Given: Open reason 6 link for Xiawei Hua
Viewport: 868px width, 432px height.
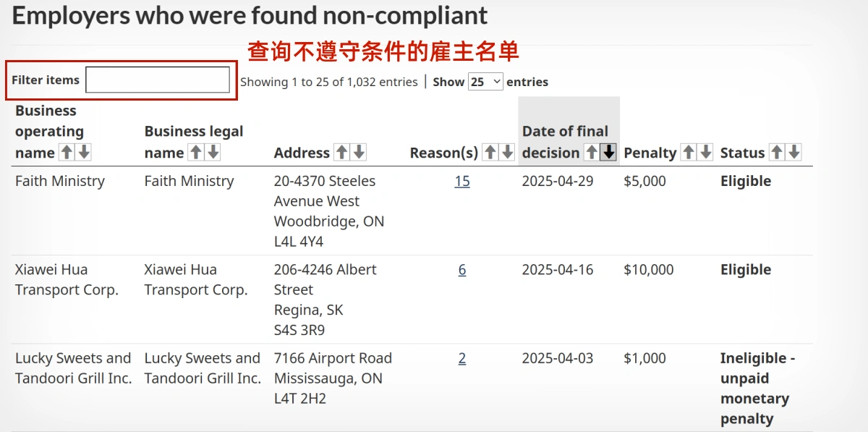Looking at the screenshot, I should (x=462, y=269).
